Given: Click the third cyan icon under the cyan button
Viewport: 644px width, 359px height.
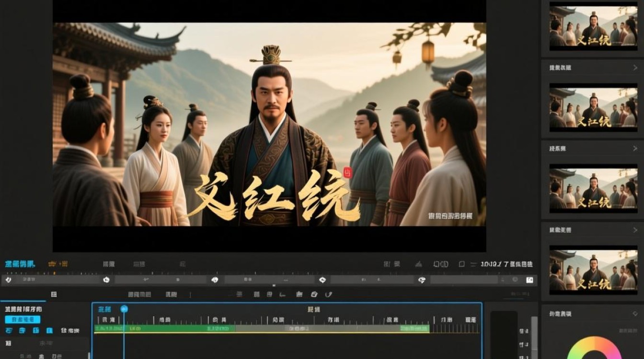Looking at the screenshot, I should (x=36, y=331).
